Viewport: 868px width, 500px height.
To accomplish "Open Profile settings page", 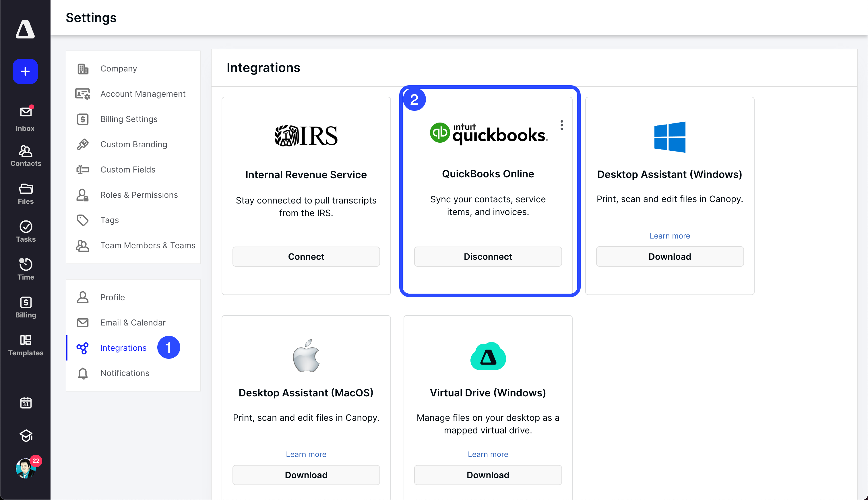I will (113, 297).
